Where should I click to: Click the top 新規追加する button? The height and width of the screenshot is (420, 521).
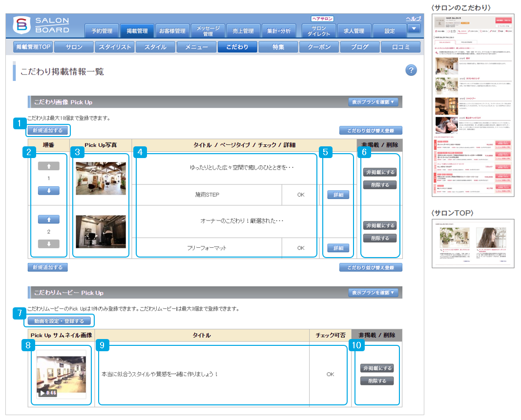coord(48,130)
